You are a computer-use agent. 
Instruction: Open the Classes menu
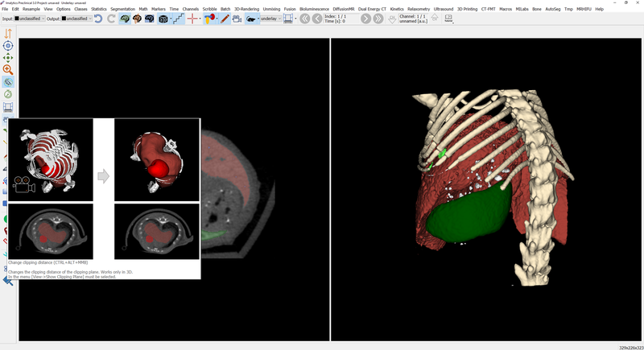80,9
